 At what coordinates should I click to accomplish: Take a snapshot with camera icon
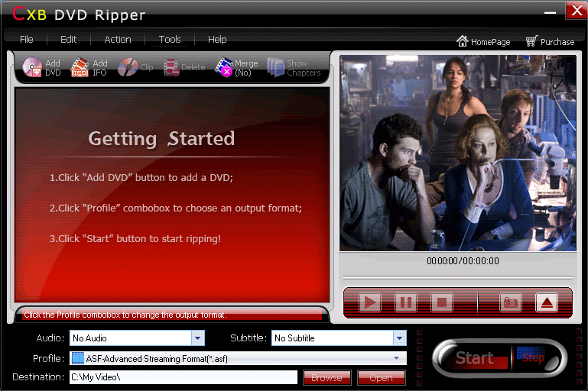[511, 302]
